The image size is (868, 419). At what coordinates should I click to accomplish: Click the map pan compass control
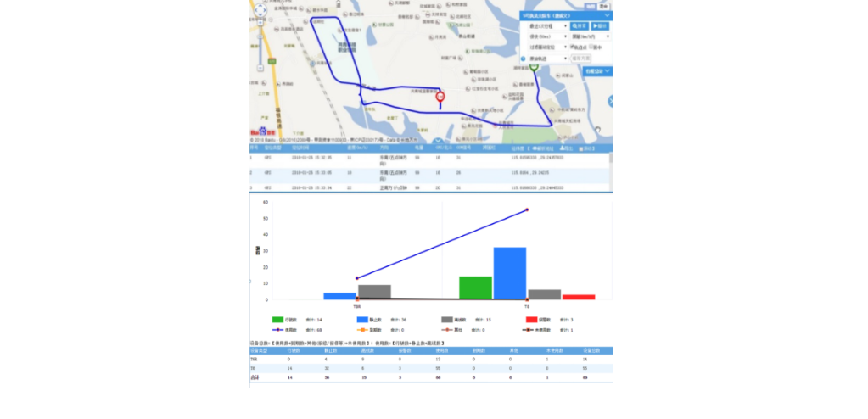[x=261, y=10]
